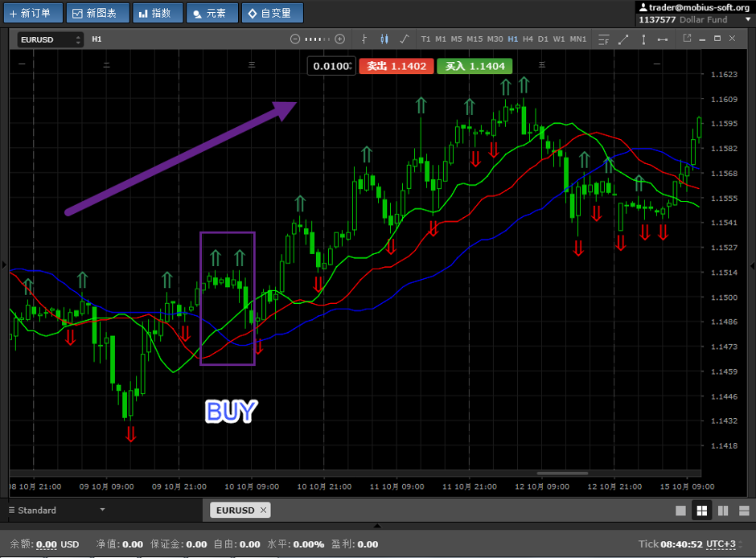Screen dimensions: 756x558
Task: Select the single-pane chart layout
Action: (x=680, y=511)
